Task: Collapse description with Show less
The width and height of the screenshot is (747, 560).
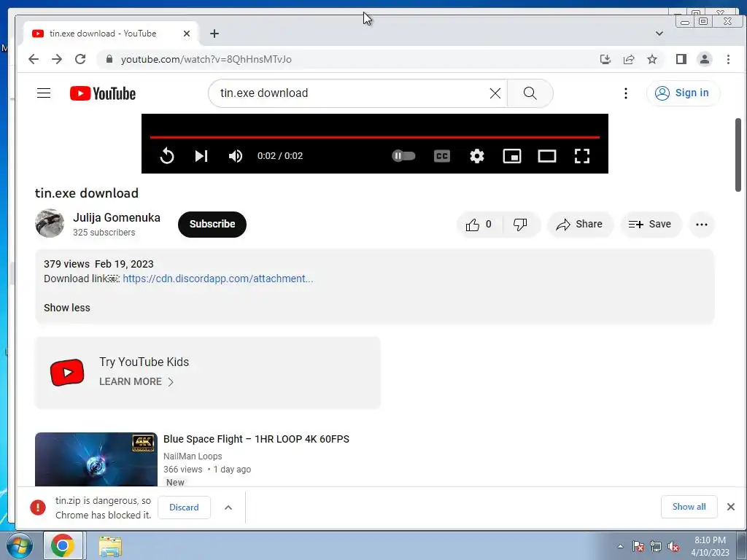Action: [66, 308]
